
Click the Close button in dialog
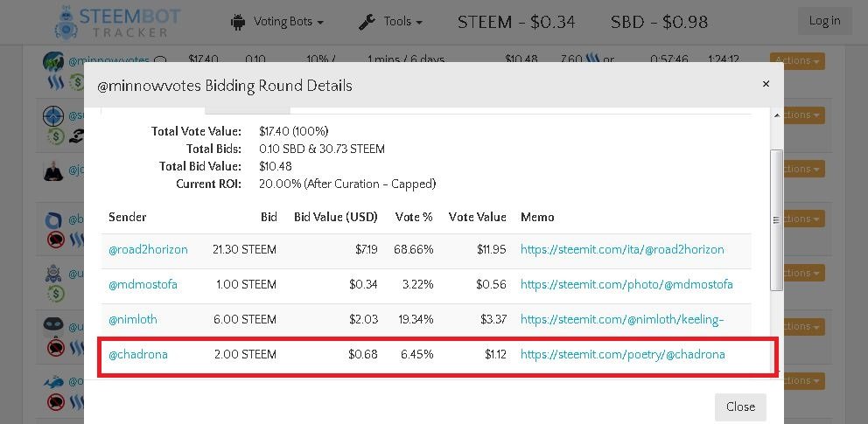point(740,407)
